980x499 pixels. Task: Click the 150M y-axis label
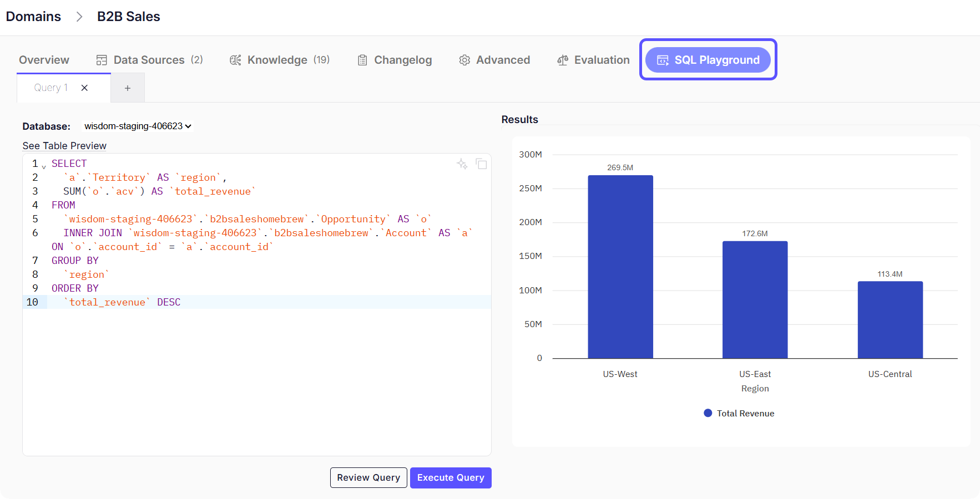point(531,256)
